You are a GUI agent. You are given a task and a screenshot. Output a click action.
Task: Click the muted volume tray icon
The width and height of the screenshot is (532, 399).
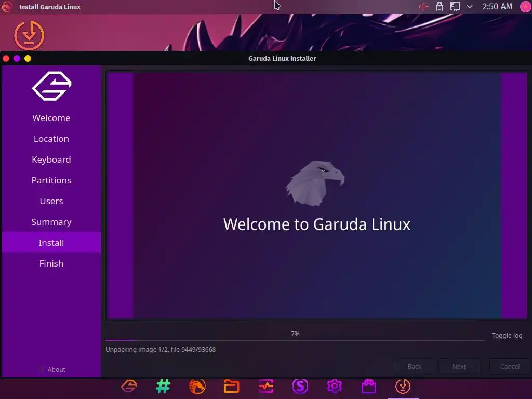(423, 7)
